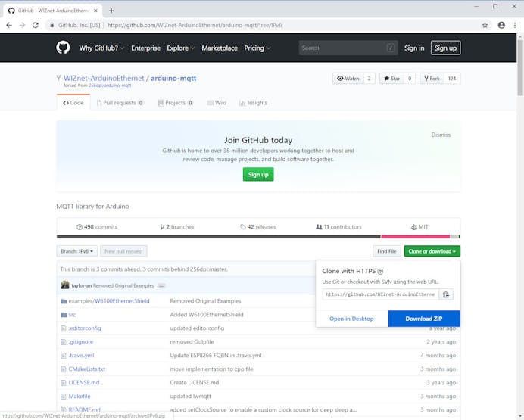The height and width of the screenshot is (420, 524).
Task: Open the browser profile account icon
Action: [501, 25]
